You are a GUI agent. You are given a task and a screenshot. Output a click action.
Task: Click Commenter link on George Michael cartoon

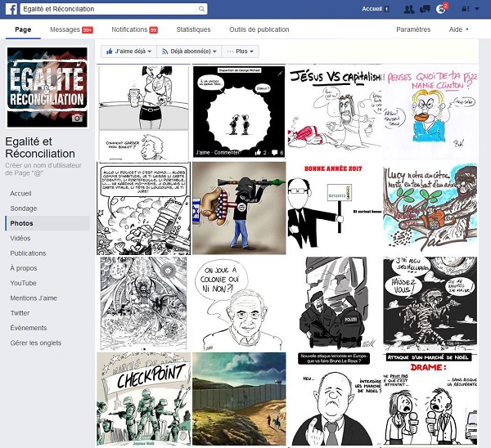(x=227, y=152)
